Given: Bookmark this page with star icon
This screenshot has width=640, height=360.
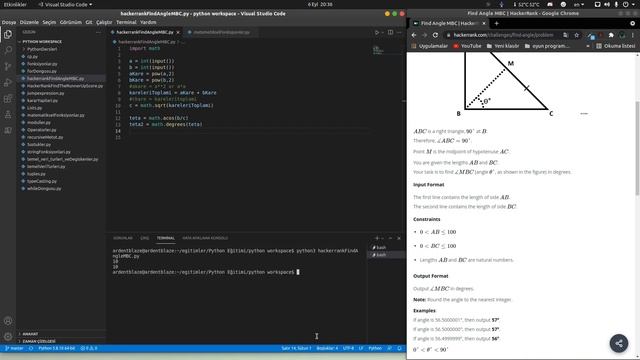Looking at the screenshot, I should (x=576, y=35).
